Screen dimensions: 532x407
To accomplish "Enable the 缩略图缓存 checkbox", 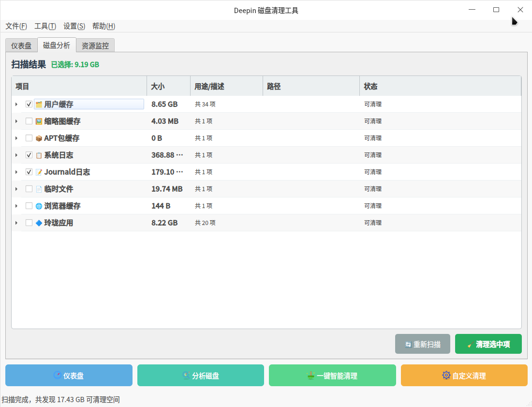I will click(x=29, y=121).
